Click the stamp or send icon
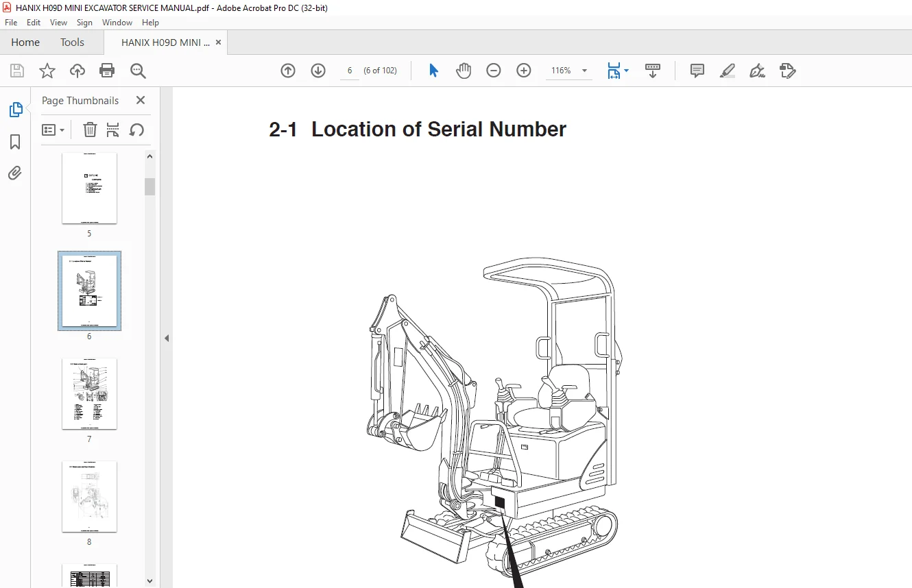Image resolution: width=912 pixels, height=588 pixels. coord(788,71)
